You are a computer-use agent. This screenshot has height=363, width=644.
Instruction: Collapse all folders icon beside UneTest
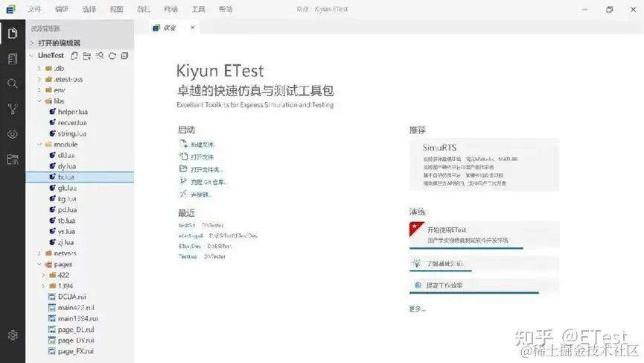point(124,55)
